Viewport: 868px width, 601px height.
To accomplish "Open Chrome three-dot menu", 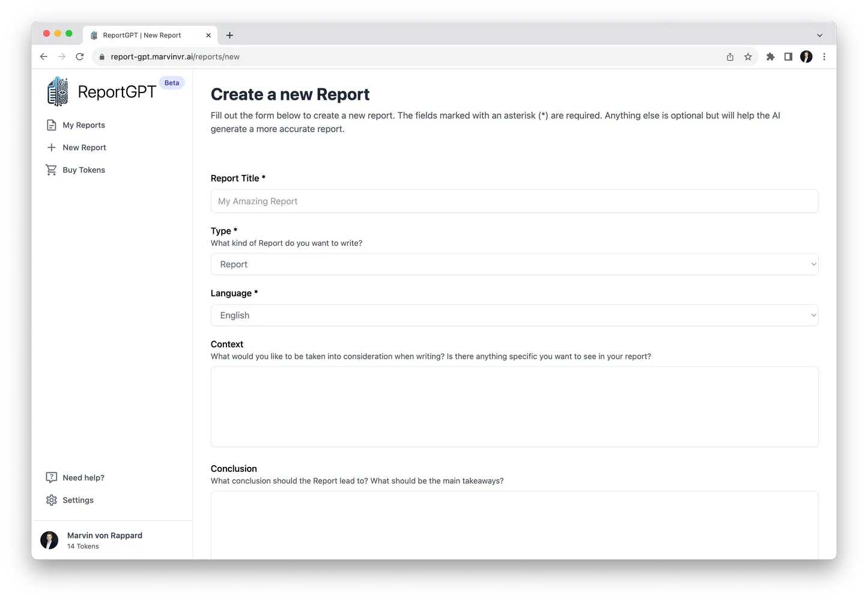I will 824,56.
